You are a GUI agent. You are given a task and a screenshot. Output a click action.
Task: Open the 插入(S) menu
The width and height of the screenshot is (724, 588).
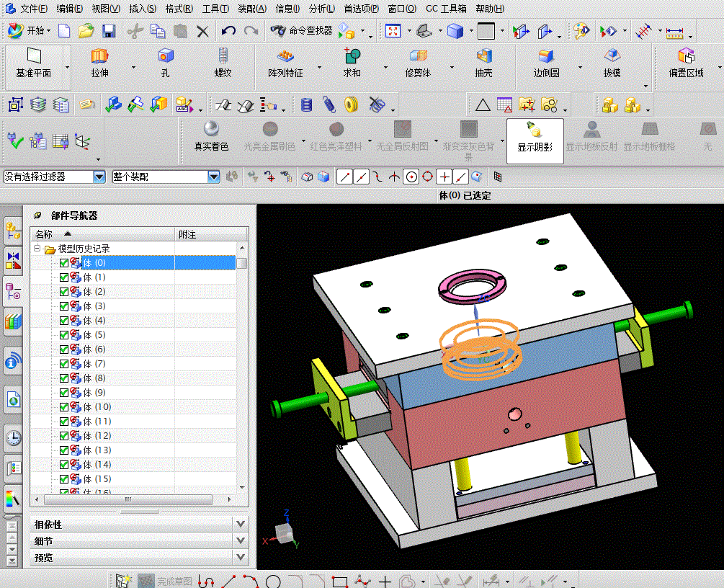[142, 9]
